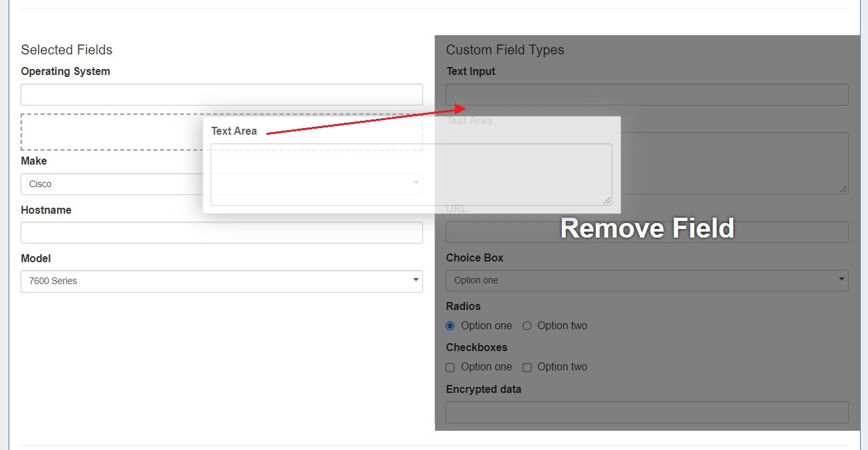Tick the Checkboxes Option one box
Screen dimensions: 868x450
click(x=450, y=367)
